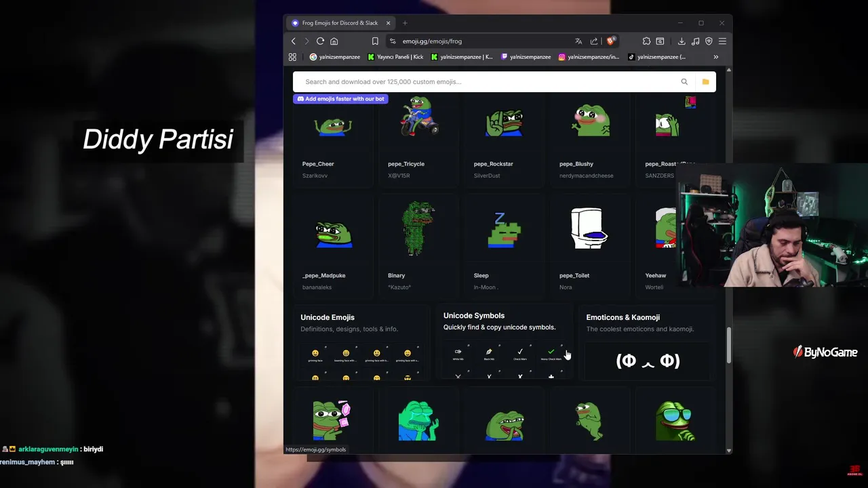Viewport: 868px width, 488px height.
Task: Click the page vertical scrollbar thumb
Action: (x=729, y=345)
